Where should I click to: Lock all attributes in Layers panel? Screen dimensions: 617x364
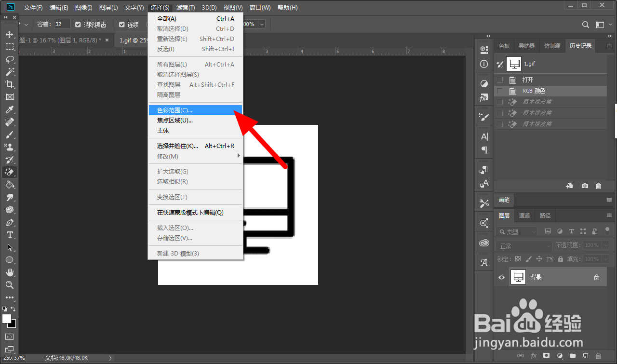561,259
